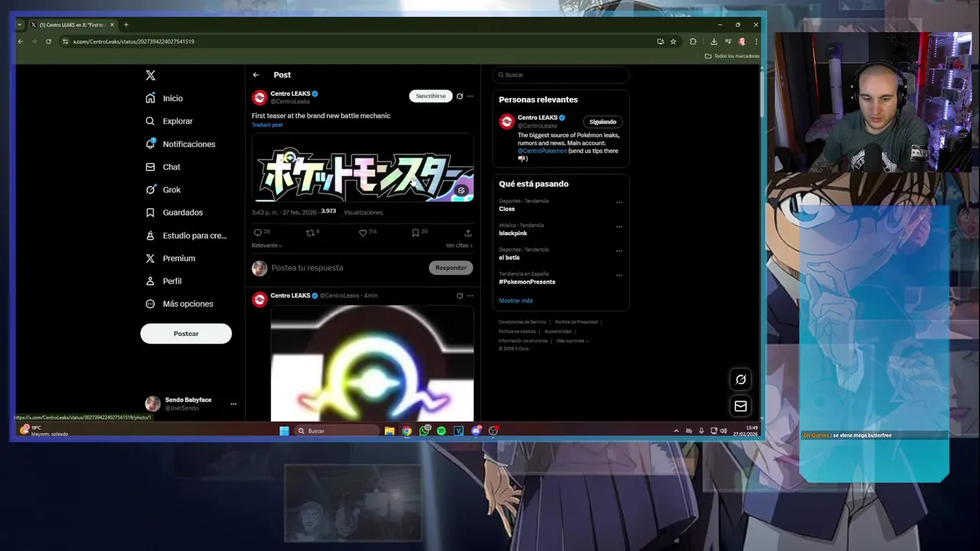This screenshot has width=980, height=551.
Task: Open Guardados bookmarks
Action: point(175,213)
